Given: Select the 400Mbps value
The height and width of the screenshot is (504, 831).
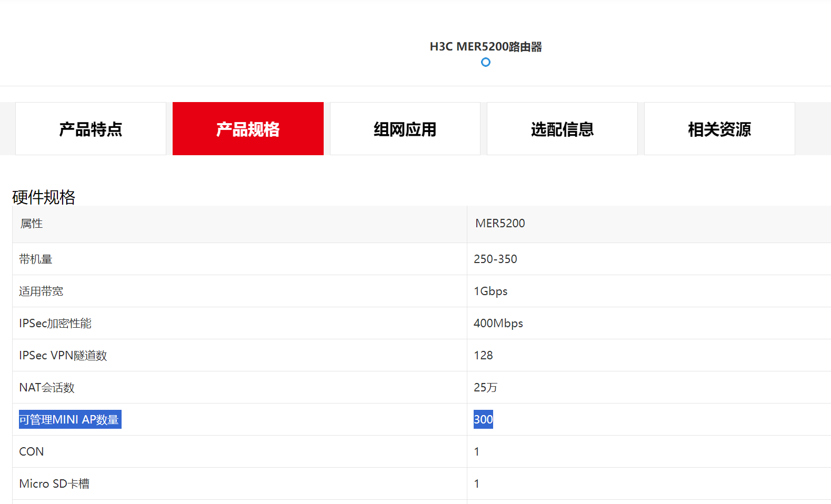Looking at the screenshot, I should pos(498,324).
